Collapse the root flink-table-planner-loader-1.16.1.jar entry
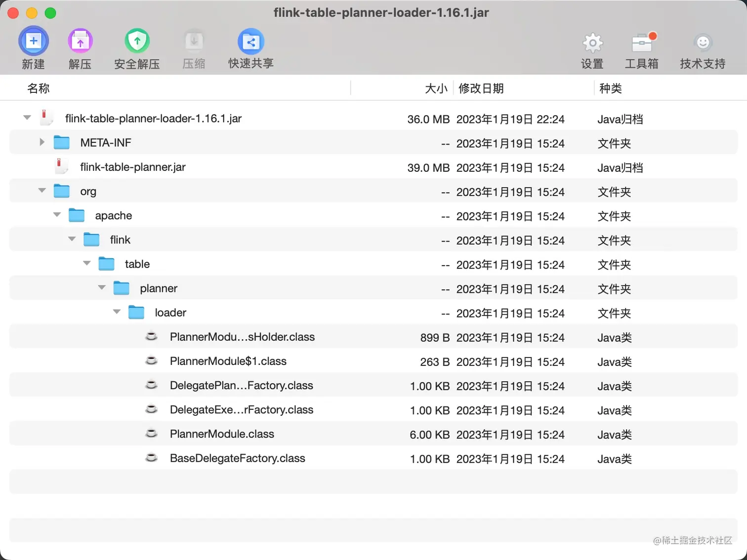Image resolution: width=747 pixels, height=560 pixels. [27, 118]
